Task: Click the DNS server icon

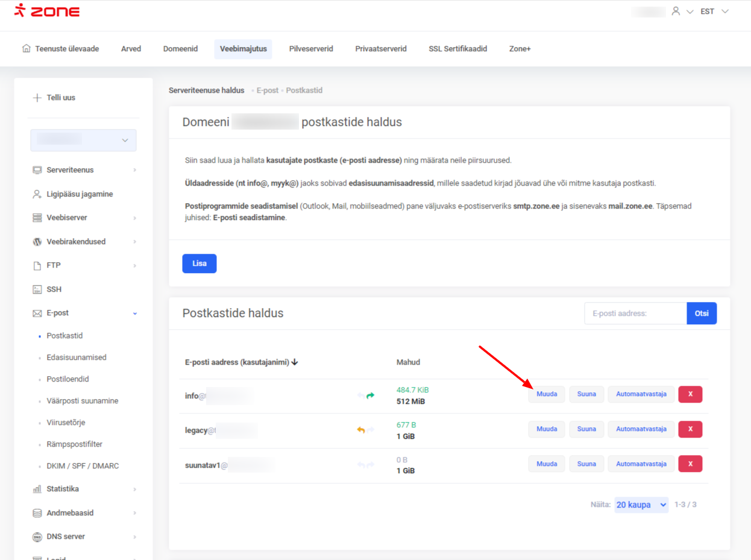Action: [x=37, y=536]
